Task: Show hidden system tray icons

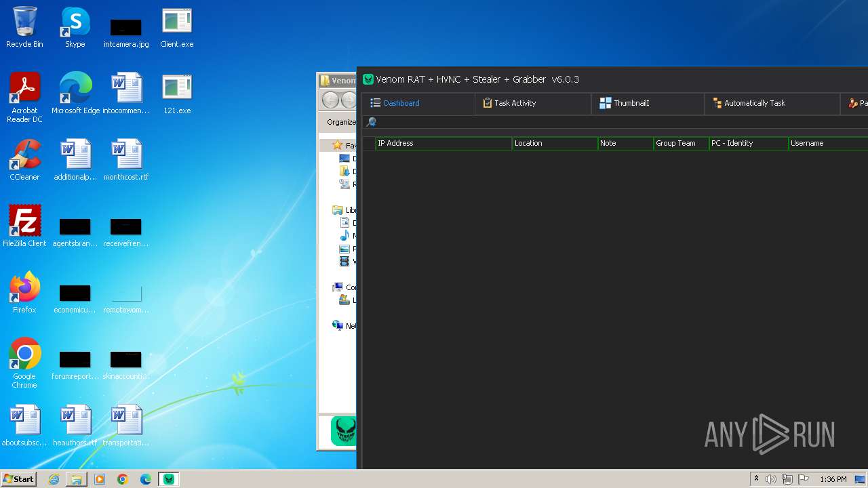Action: [756, 479]
